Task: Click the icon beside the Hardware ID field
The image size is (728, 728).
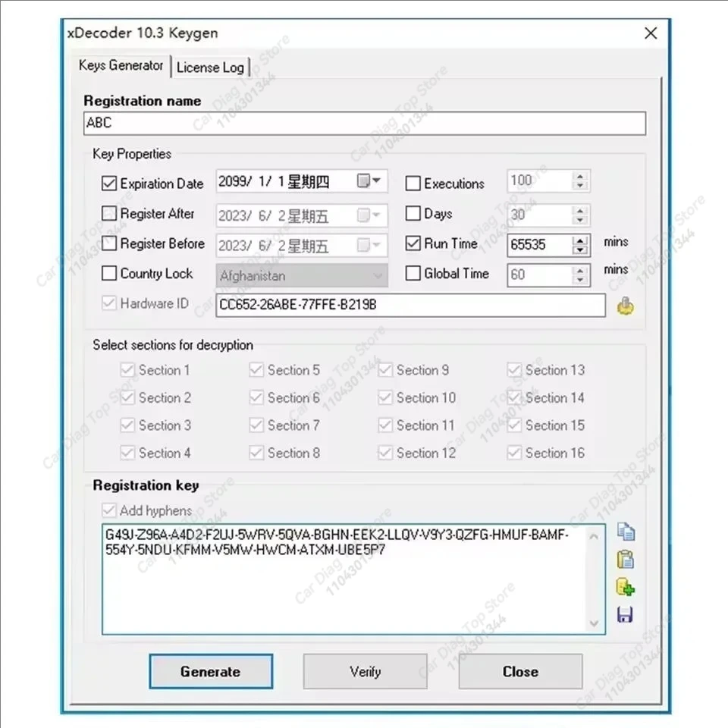Action: pyautogui.click(x=624, y=305)
